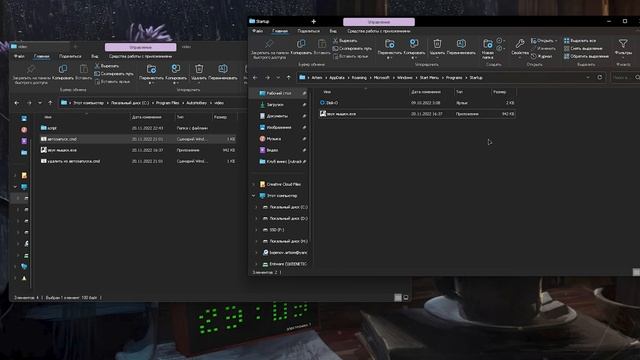The image size is (640, 360).
Task: Expand Локальный диск (D:) in Startup sidebar
Action: pos(257,219)
